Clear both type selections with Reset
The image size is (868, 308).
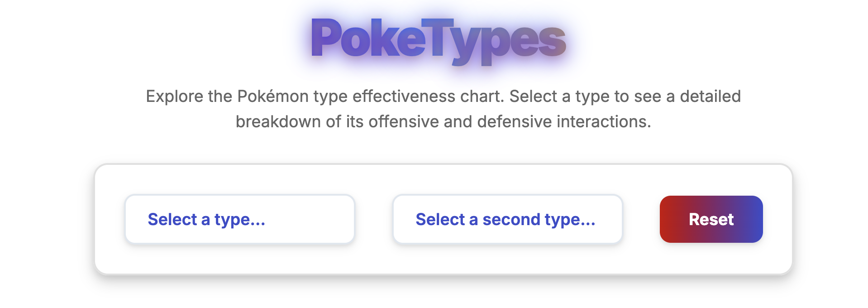[x=711, y=219]
